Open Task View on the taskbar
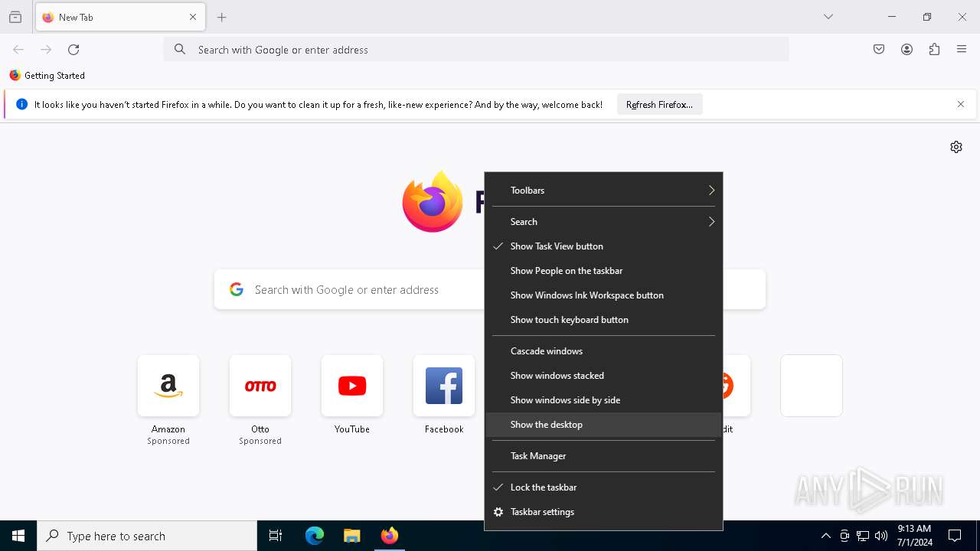Screen dimensions: 980x551 [x=276, y=536]
